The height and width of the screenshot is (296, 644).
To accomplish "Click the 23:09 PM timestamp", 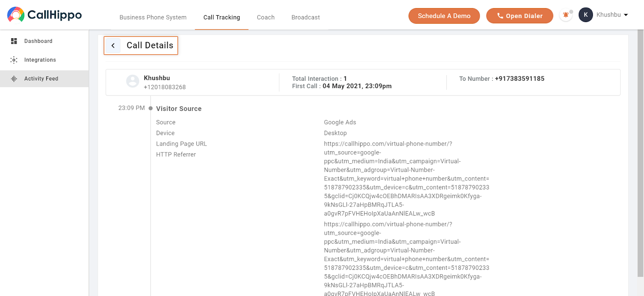I will point(132,108).
